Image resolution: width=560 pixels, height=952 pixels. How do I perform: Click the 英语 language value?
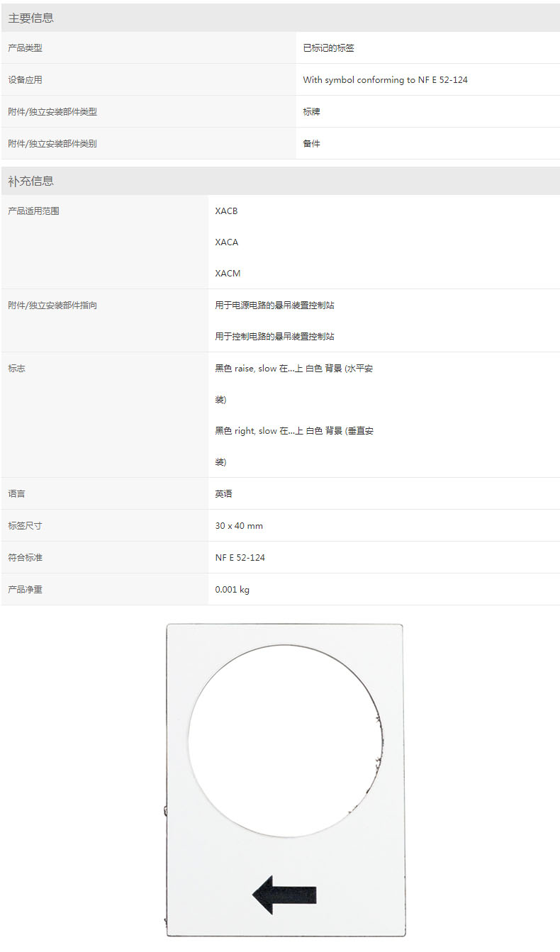point(223,494)
